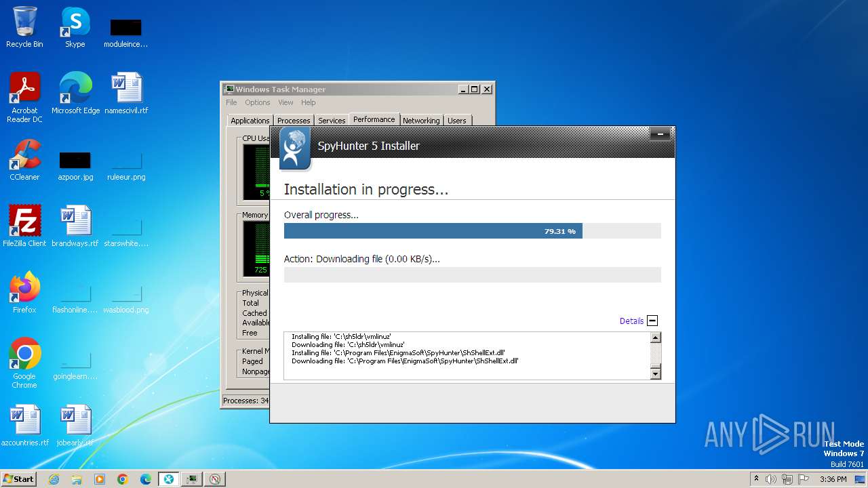Open Task Manager File menu
The image size is (868, 488).
point(231,102)
